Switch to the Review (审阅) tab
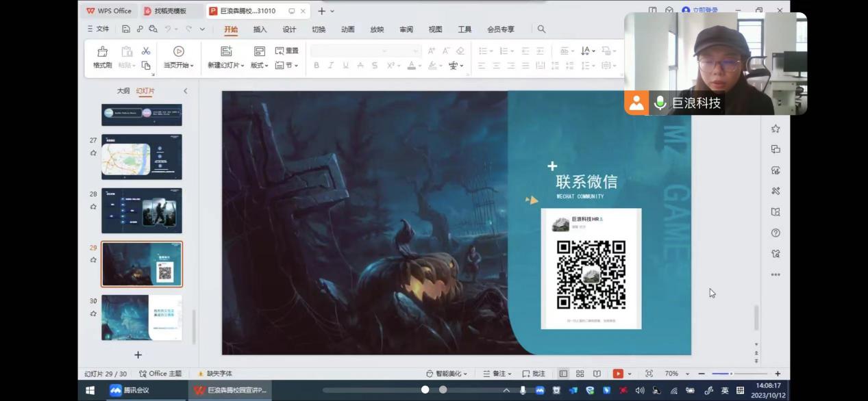This screenshot has width=868, height=401. pyautogui.click(x=406, y=29)
